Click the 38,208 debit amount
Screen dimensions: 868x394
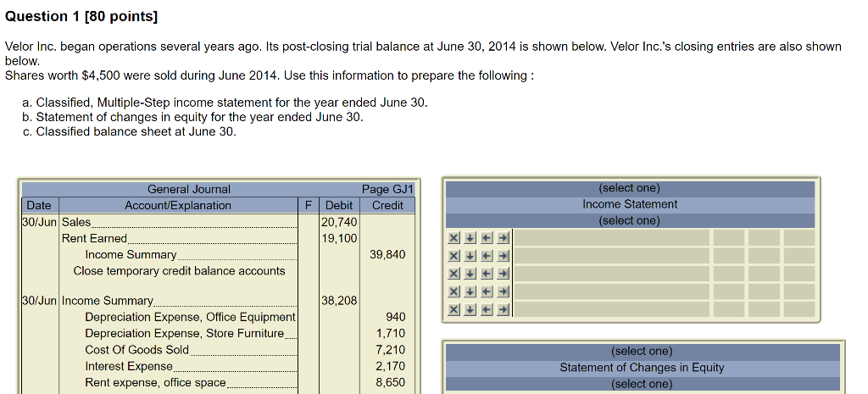point(339,301)
